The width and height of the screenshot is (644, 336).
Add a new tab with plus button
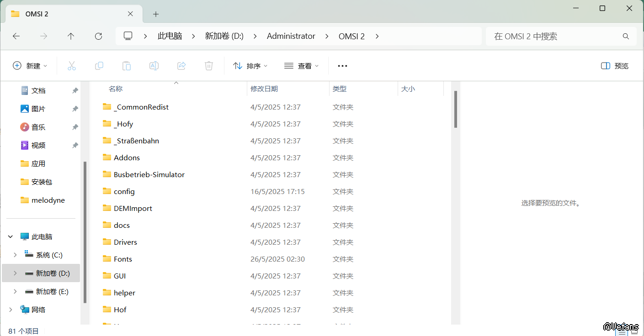tap(156, 14)
